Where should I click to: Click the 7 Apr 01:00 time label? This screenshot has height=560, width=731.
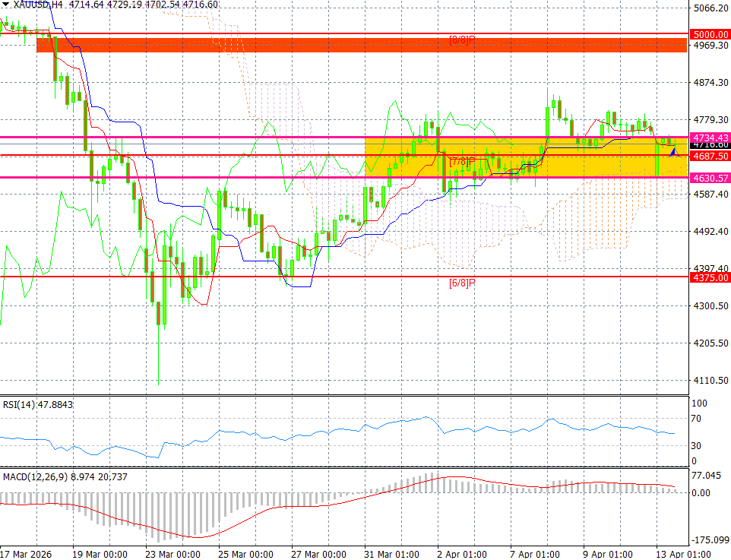[x=536, y=555]
